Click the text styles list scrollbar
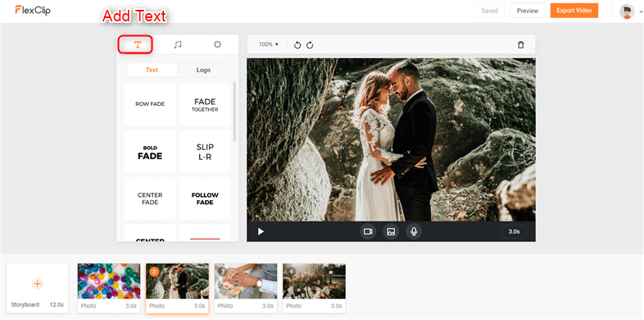Screen dimensions: 644x320 pos(234,112)
